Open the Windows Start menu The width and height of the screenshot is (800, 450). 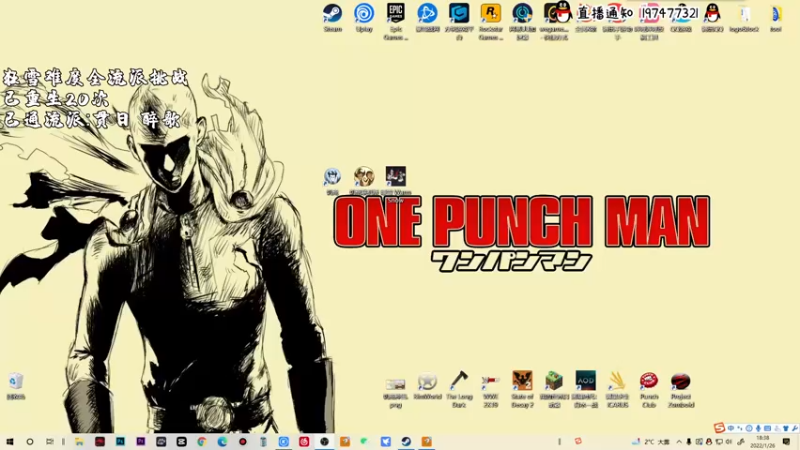pos(10,442)
